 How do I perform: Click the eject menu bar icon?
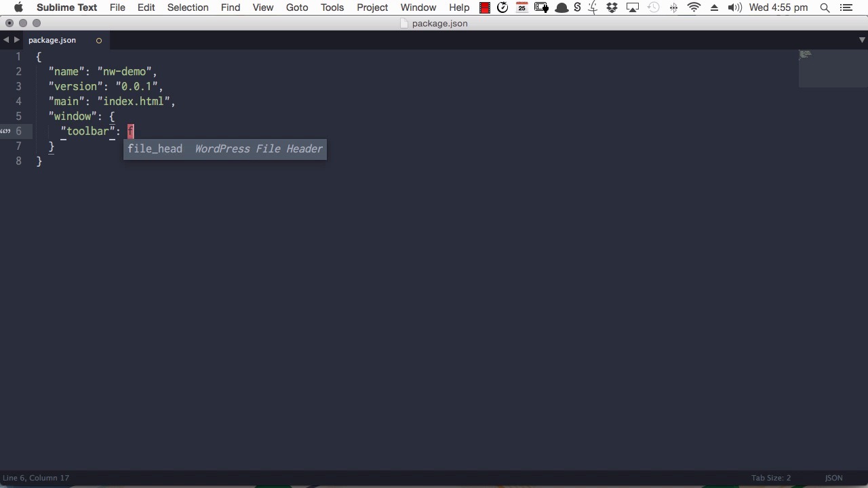click(714, 7)
